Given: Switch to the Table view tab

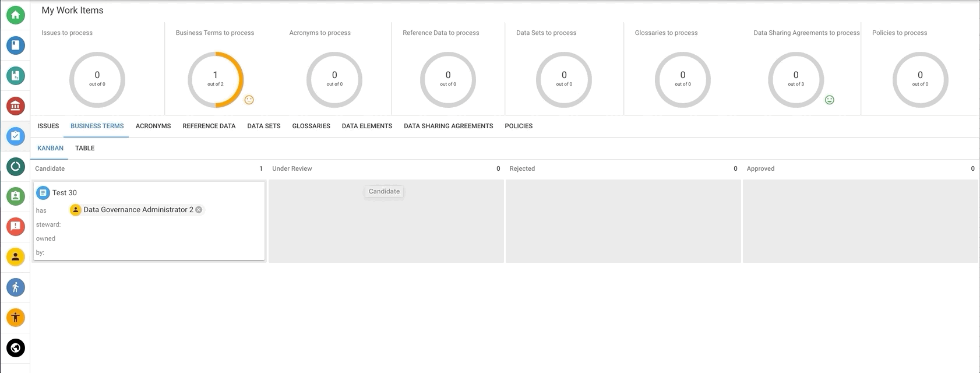Looking at the screenshot, I should click(85, 148).
